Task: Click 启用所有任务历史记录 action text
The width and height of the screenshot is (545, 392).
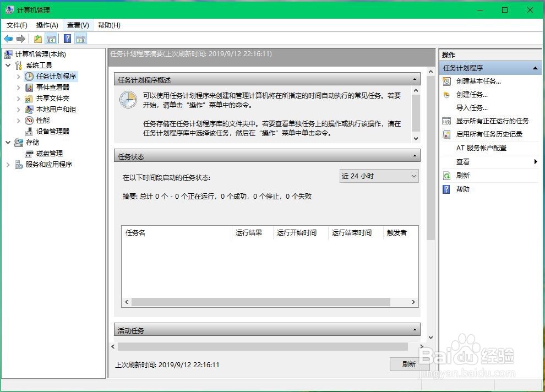Action: pos(489,134)
